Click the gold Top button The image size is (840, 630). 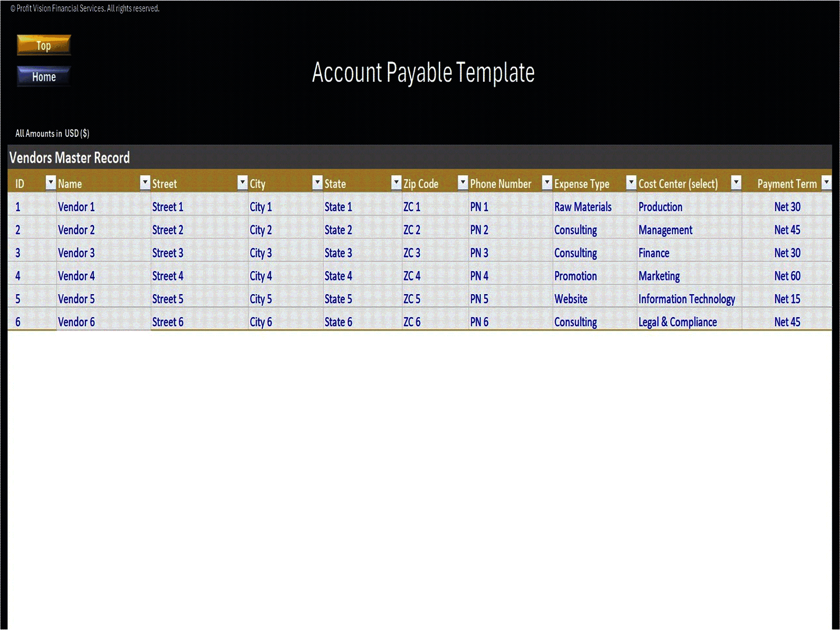44,45
